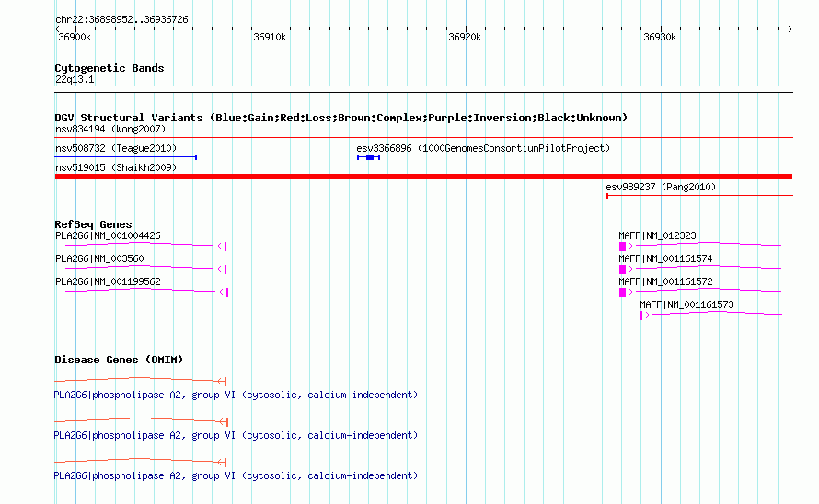Click the red esv989237 loss line
The width and height of the screenshot is (819, 504).
point(699,196)
